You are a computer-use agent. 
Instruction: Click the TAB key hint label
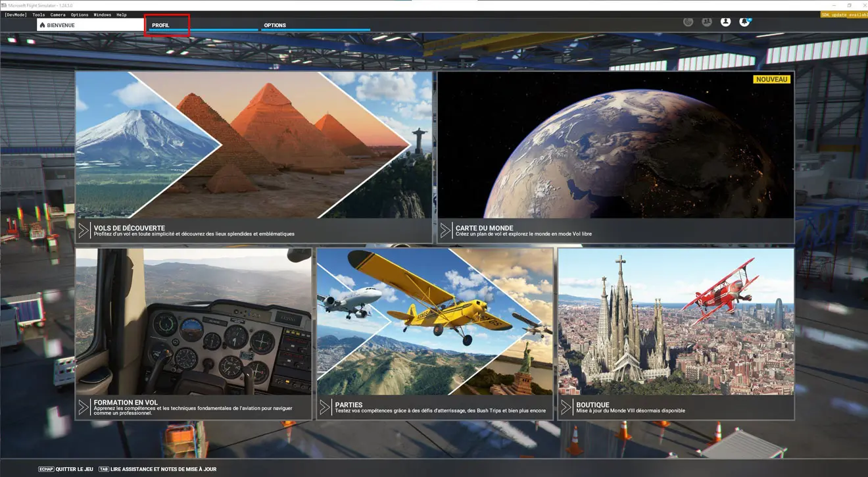click(104, 469)
